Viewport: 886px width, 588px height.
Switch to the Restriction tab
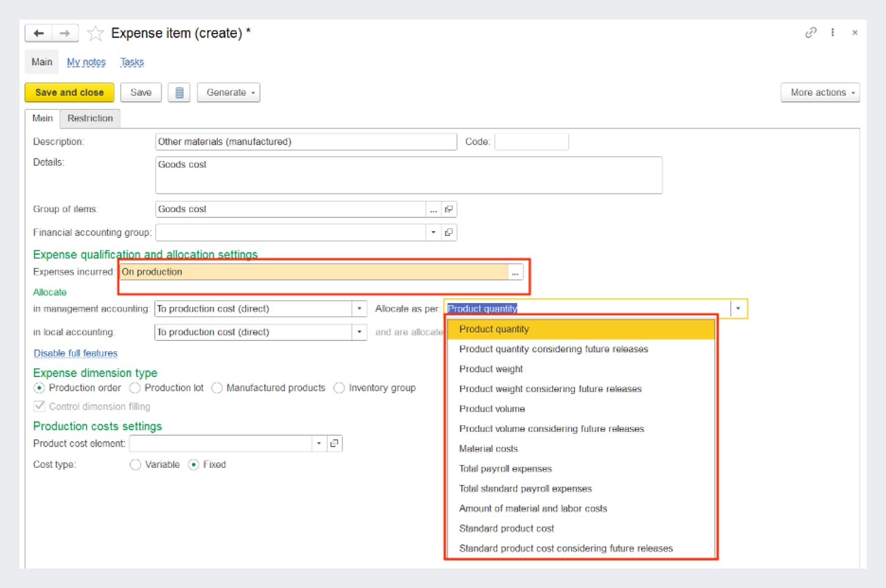click(x=90, y=118)
